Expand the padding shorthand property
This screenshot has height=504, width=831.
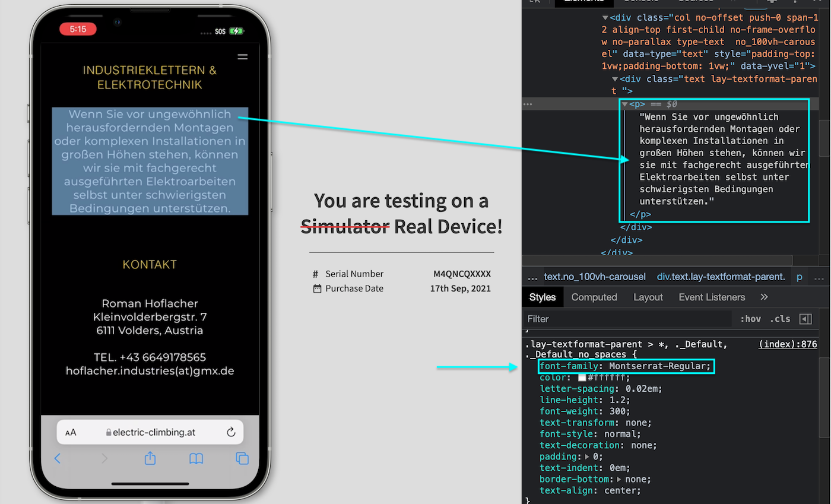click(x=588, y=457)
